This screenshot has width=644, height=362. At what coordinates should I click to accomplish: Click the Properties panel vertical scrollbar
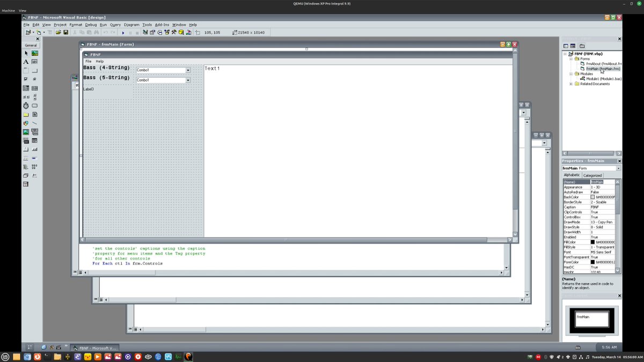coord(618,226)
